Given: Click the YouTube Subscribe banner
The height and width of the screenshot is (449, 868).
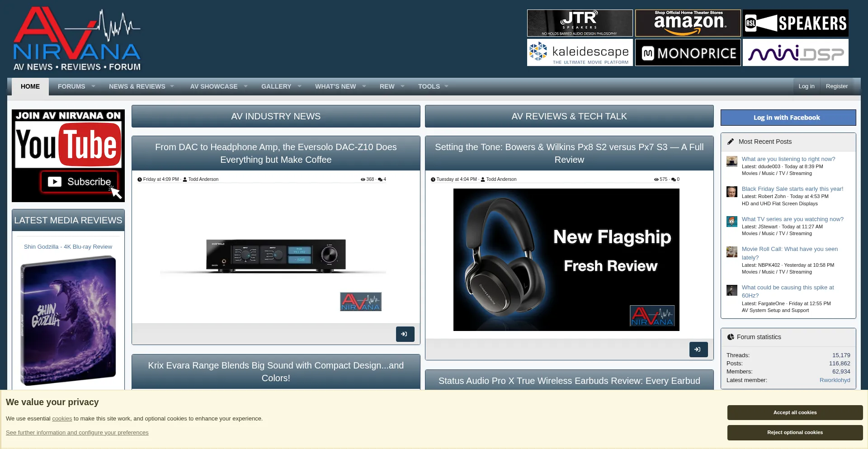Looking at the screenshot, I should point(68,156).
